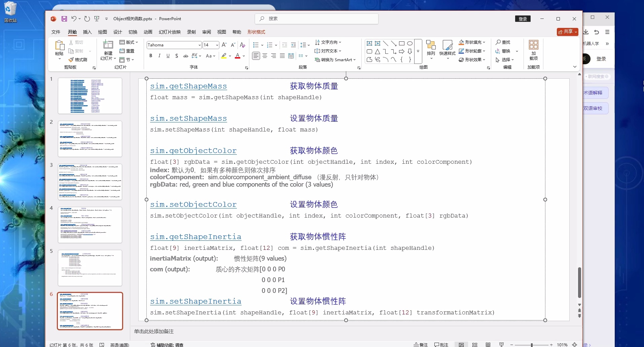Select the 转换为 SmartArt icon

(x=335, y=60)
